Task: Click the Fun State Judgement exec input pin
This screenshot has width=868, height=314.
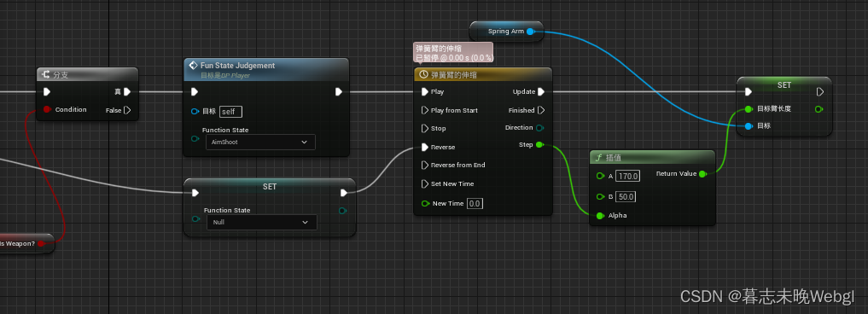Action: [195, 91]
